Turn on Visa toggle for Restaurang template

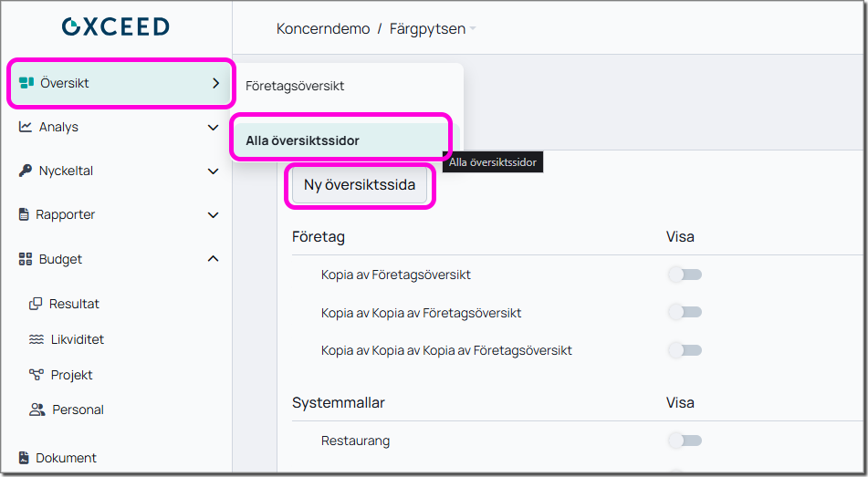click(x=685, y=441)
